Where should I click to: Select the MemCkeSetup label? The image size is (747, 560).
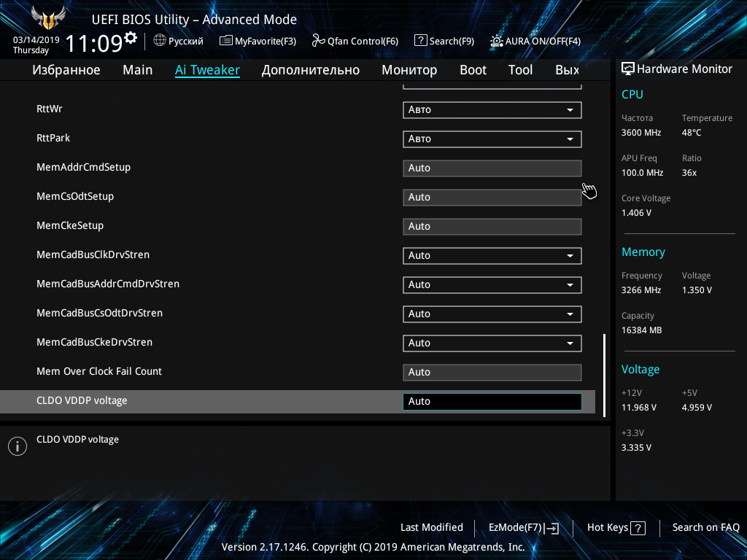tap(70, 226)
